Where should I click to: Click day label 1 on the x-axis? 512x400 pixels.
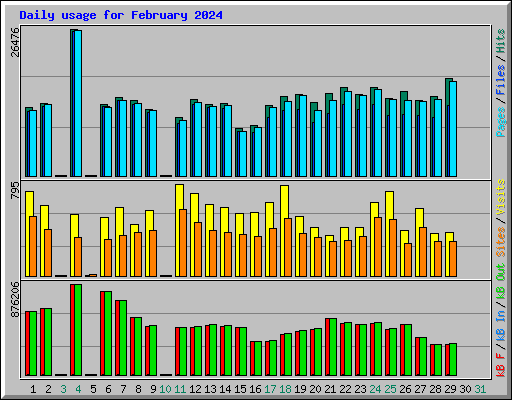click(33, 389)
